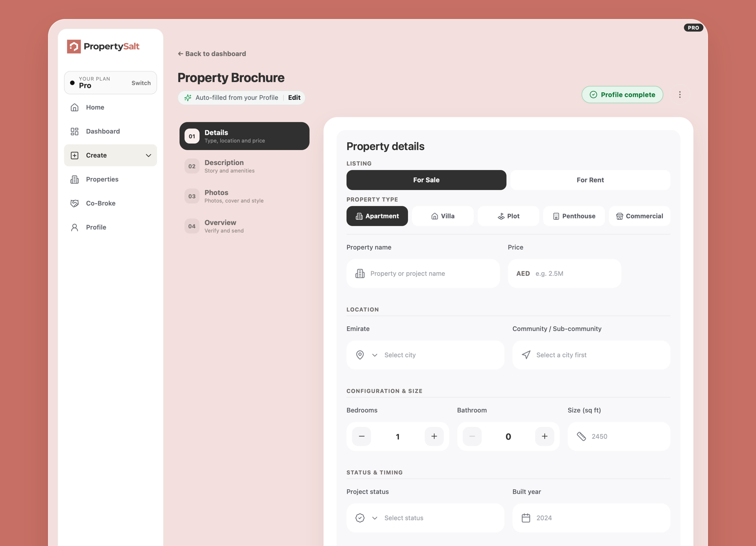Select the For Sale listing option
This screenshot has width=756, height=546.
click(x=426, y=180)
